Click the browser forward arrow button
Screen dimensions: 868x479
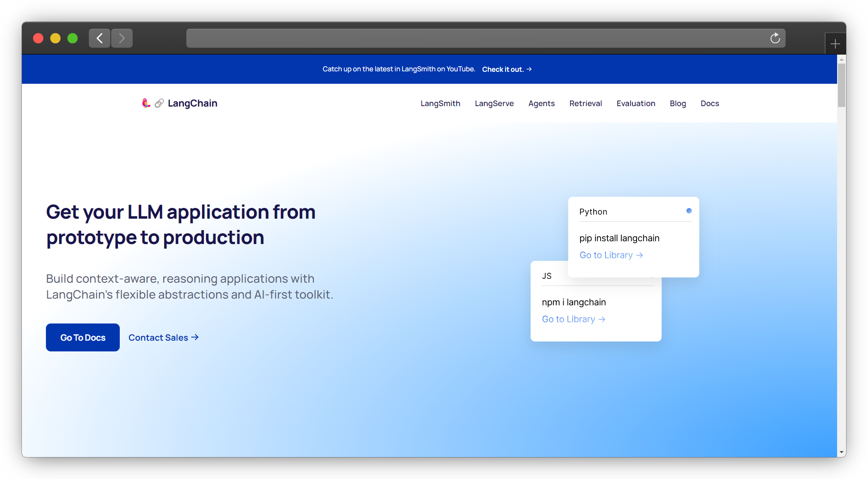pyautogui.click(x=122, y=38)
